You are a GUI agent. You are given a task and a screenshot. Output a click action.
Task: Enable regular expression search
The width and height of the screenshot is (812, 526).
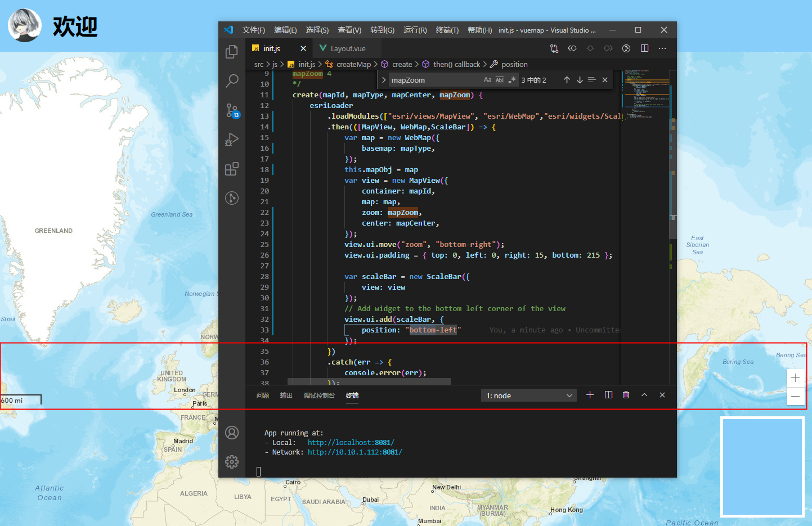pos(512,80)
